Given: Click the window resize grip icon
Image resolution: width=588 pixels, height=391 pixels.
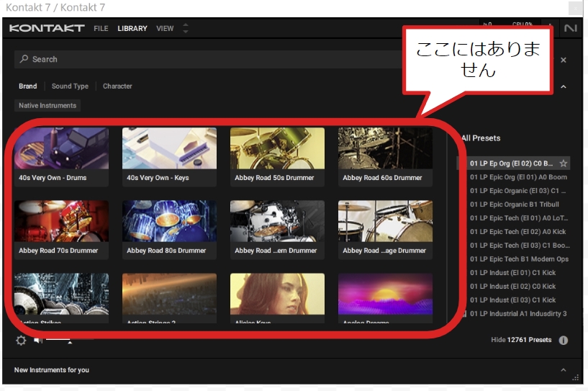Looking at the screenshot, I should click(576, 377).
